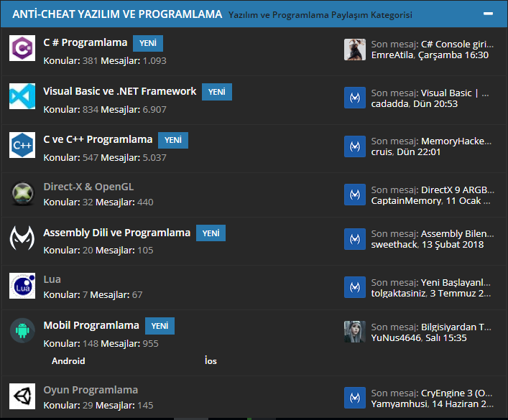
Task: Click 'Konular: 381' count in C# row
Action: (x=70, y=61)
